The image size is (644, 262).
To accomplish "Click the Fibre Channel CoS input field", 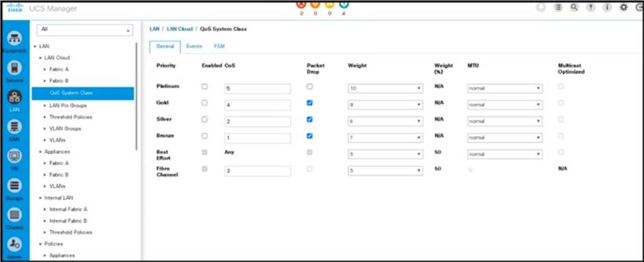I will (257, 171).
